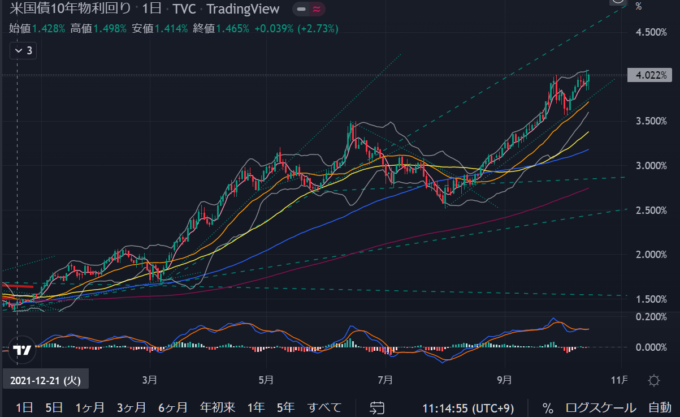Toggle log scale (ログスケール)
Viewport: 680px width, 417px height.
597,408
